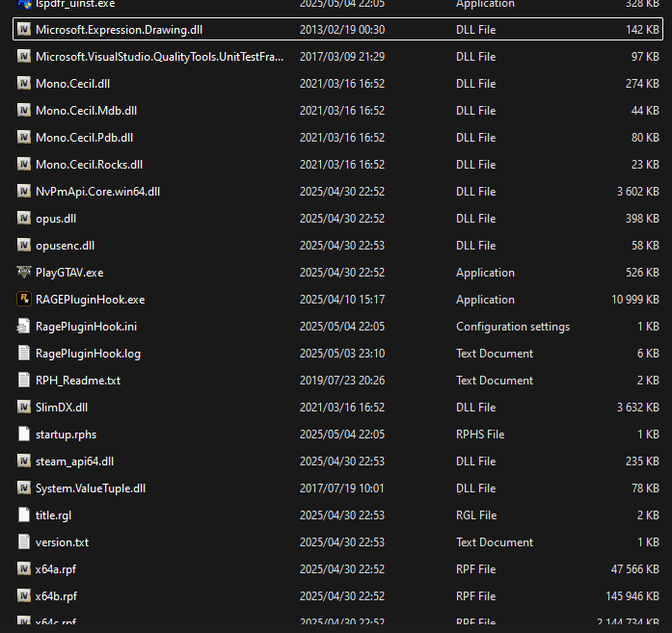
Task: Click the opusenc.dll file icon
Action: (x=23, y=245)
